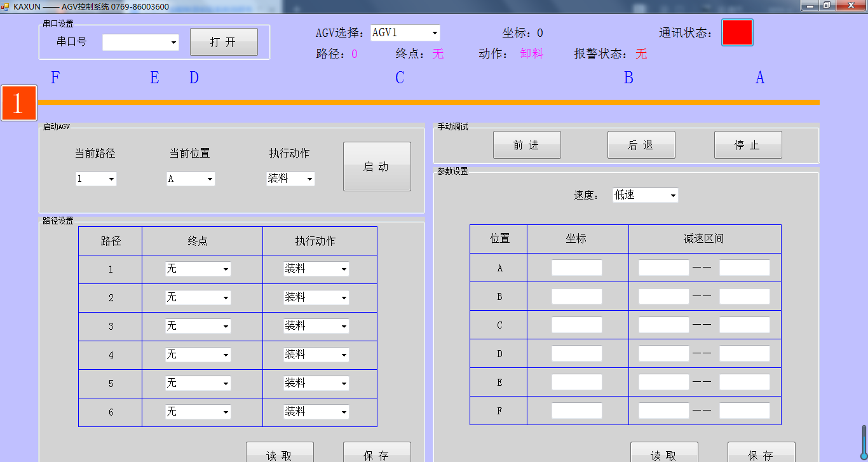
Task: Click the 保存 button under 路径设置
Action: 377,452
